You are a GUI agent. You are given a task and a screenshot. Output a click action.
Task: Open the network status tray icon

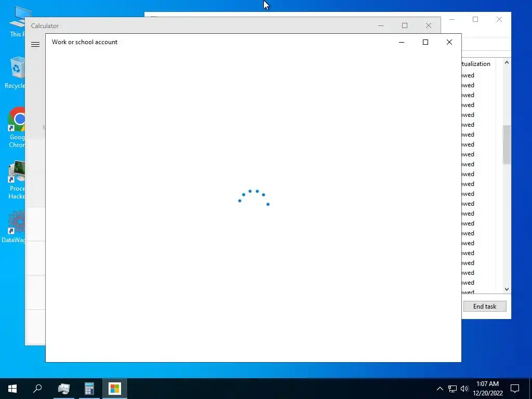[x=453, y=389]
